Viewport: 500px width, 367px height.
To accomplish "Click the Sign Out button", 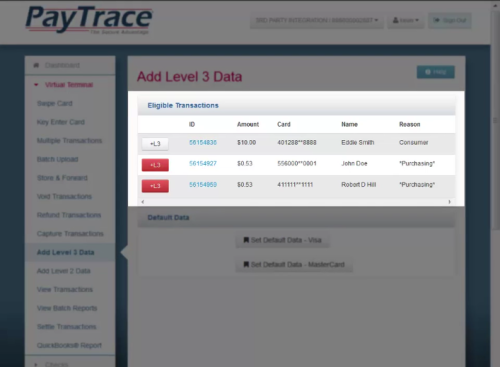I will (450, 21).
